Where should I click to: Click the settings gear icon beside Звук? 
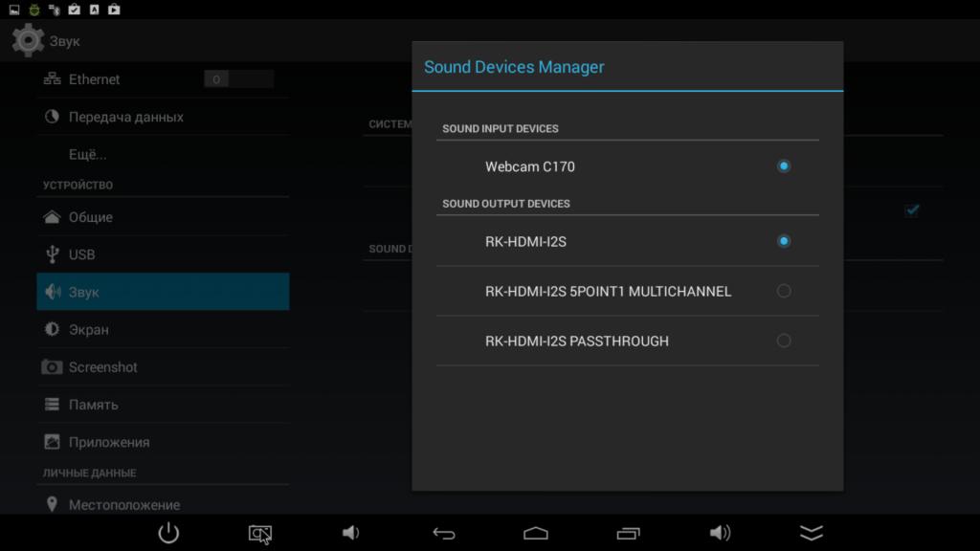(x=27, y=41)
